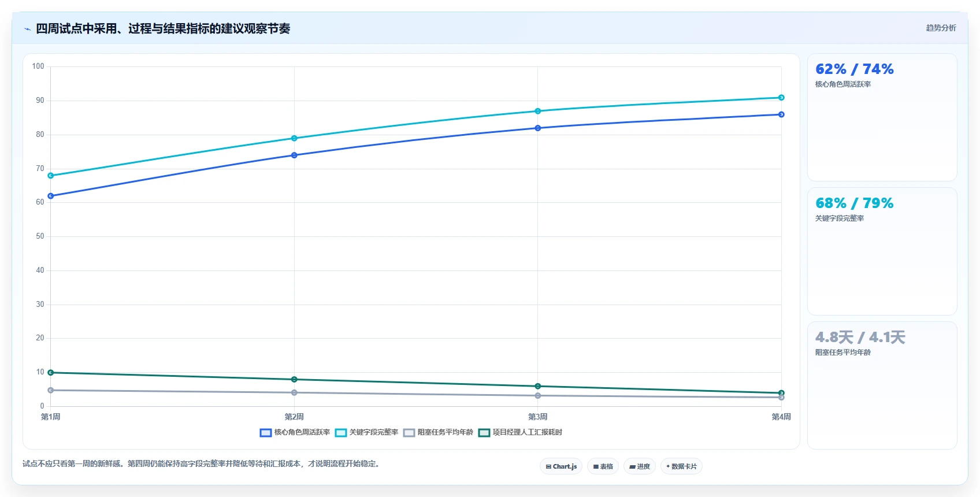
Task: Click the 数据卡片 tag below the chart
Action: (x=681, y=466)
